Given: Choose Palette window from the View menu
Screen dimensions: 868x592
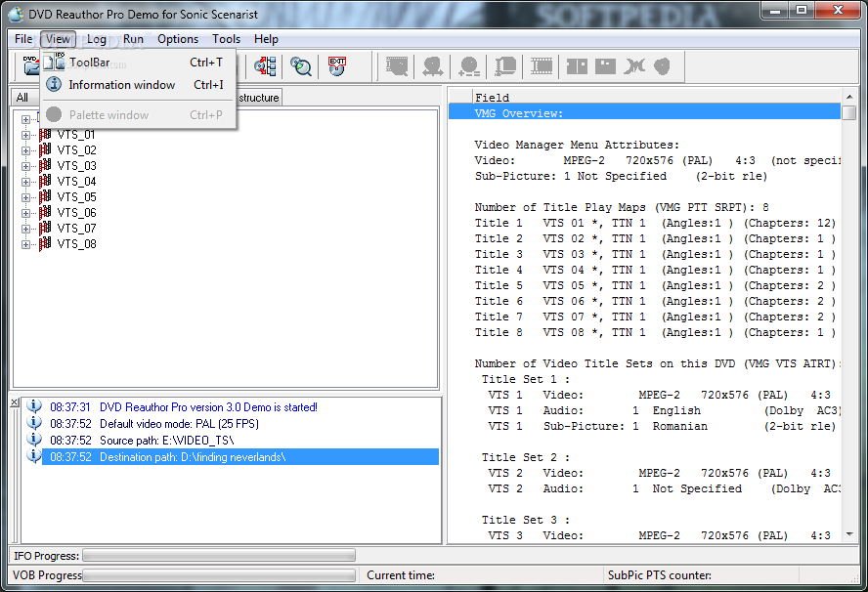Looking at the screenshot, I should click(139, 114).
